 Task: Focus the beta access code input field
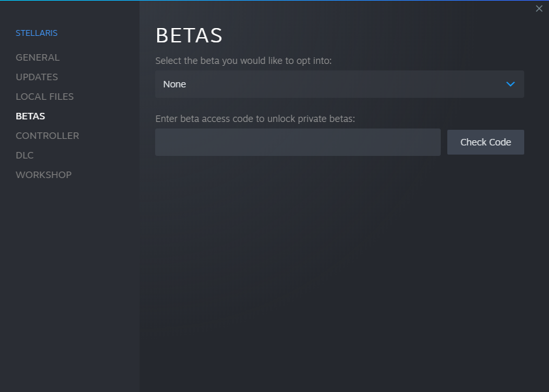[297, 142]
